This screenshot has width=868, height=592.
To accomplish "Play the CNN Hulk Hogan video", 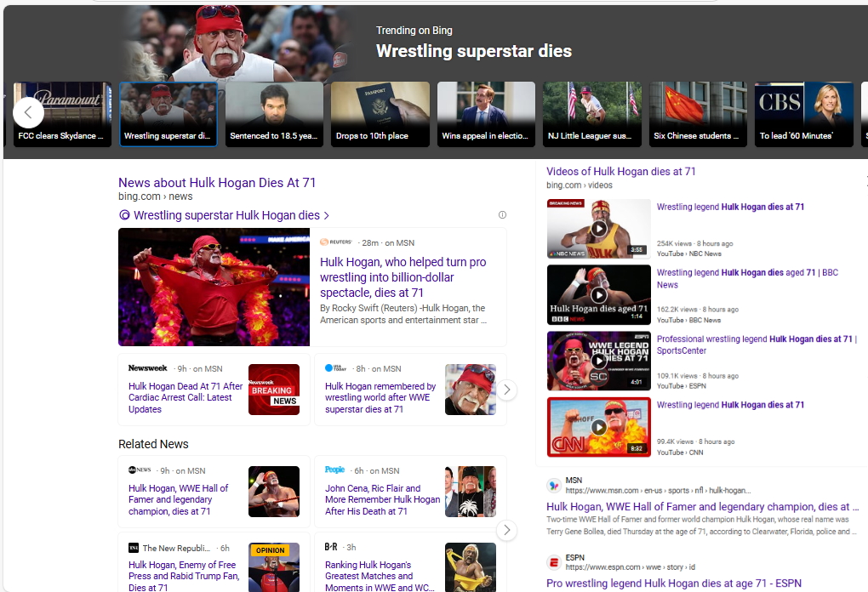I will tap(598, 427).
